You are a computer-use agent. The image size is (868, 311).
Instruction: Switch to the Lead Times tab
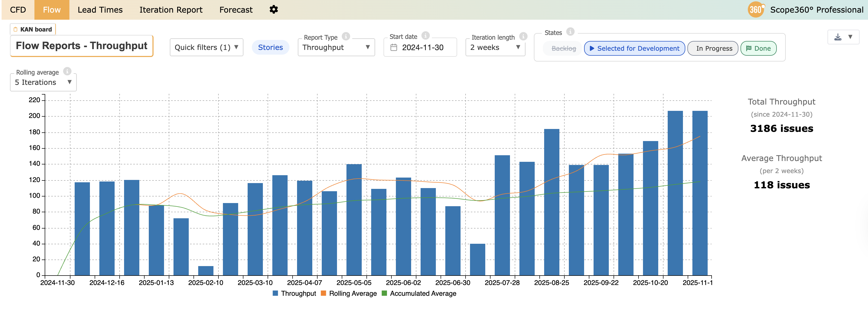coord(100,10)
